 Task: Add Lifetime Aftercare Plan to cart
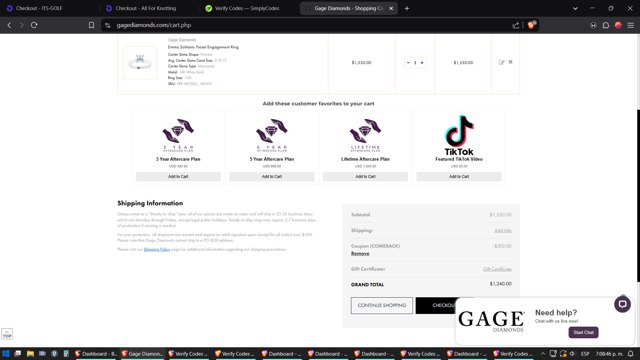click(x=365, y=176)
